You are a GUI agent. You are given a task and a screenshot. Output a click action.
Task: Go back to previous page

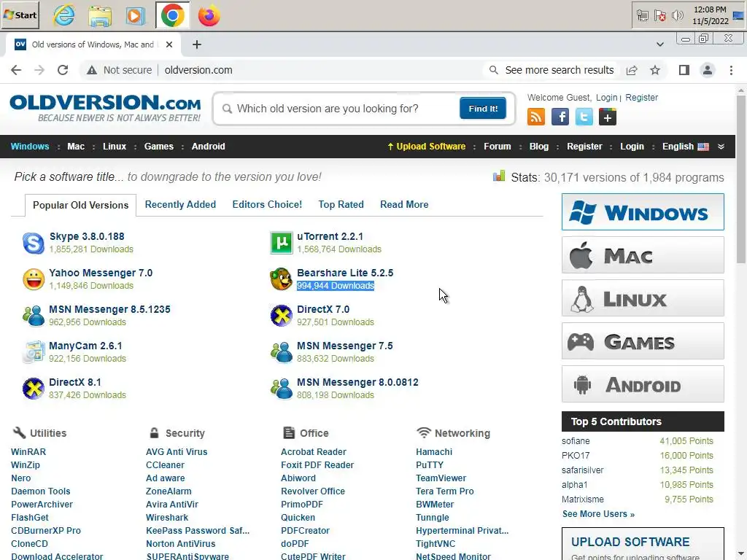tap(16, 71)
